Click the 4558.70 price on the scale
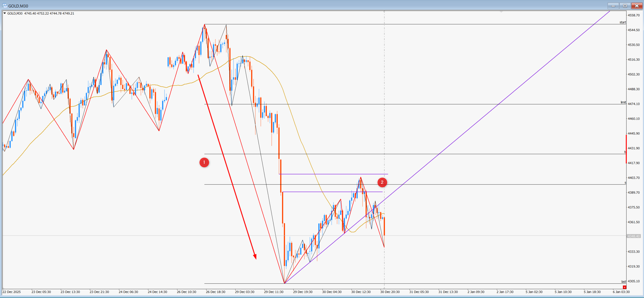644x298 pixels. [633, 15]
